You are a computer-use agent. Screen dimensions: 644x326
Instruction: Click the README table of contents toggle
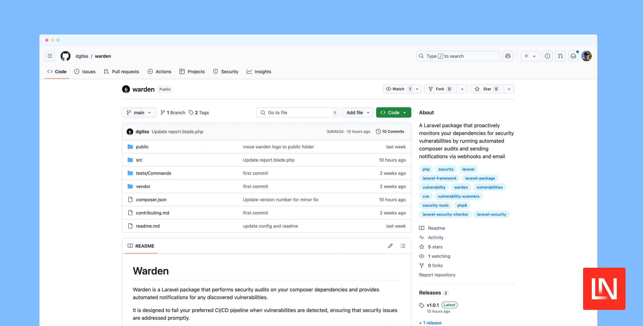[402, 246]
